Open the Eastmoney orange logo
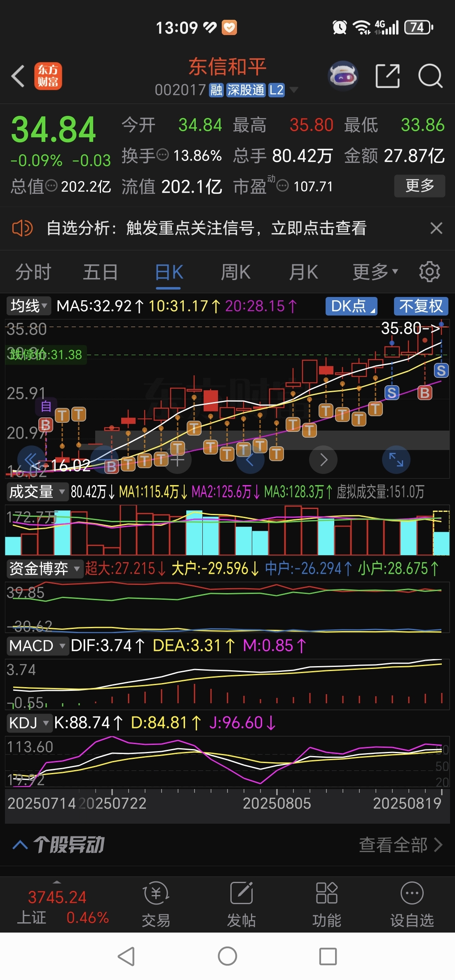 [x=48, y=76]
